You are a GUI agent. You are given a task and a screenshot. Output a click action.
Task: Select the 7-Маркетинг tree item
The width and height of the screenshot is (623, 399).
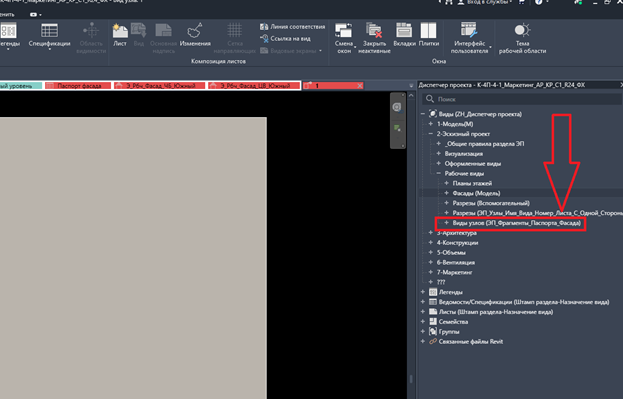tap(455, 272)
